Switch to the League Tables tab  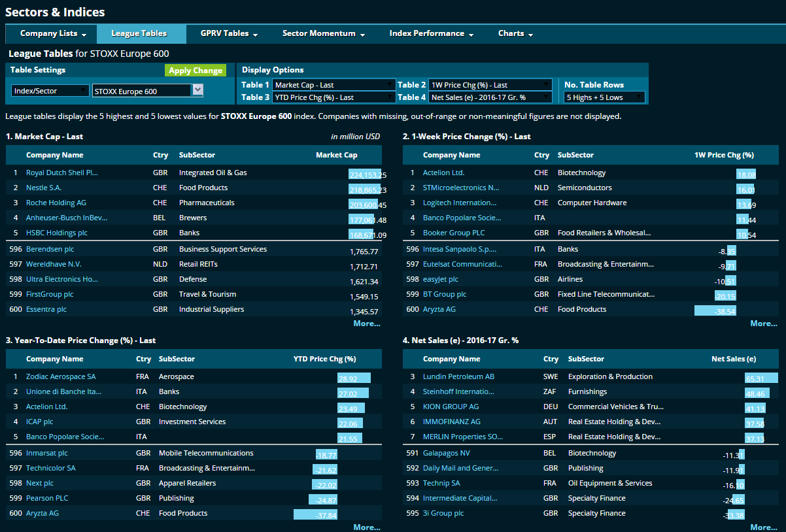coord(139,33)
